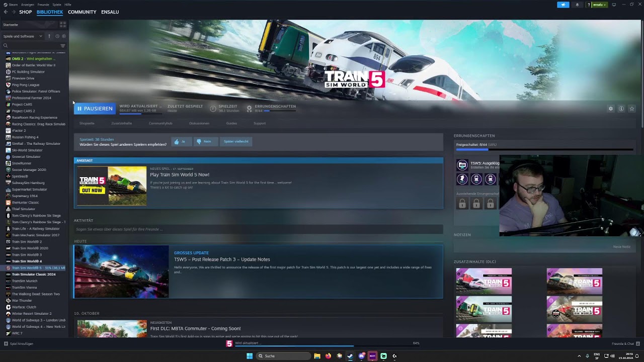Open File Explorer from taskbar

click(x=317, y=356)
